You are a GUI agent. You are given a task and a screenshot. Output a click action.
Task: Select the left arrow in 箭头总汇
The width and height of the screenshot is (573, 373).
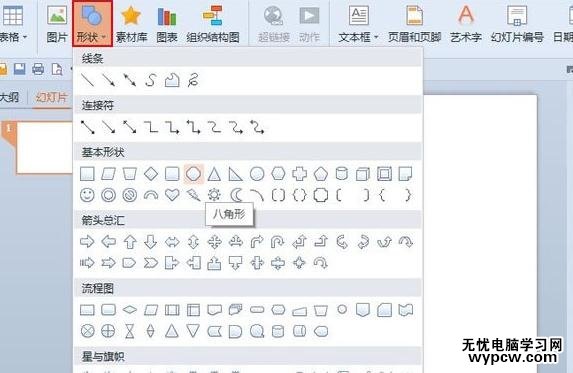(x=109, y=241)
